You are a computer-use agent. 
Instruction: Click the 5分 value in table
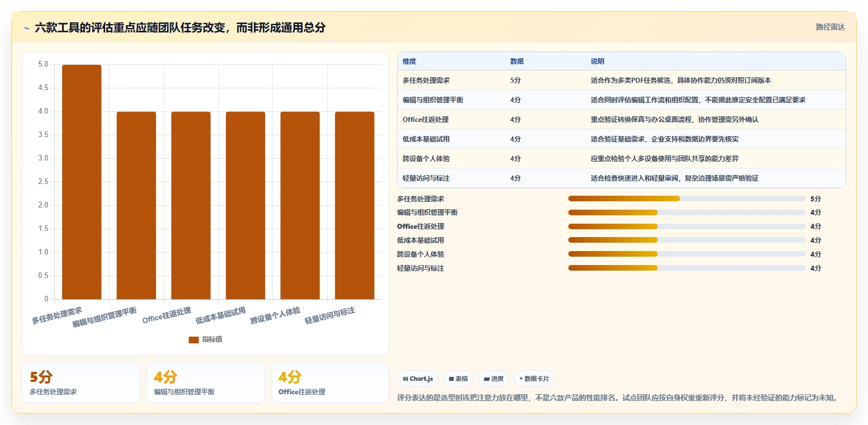515,81
